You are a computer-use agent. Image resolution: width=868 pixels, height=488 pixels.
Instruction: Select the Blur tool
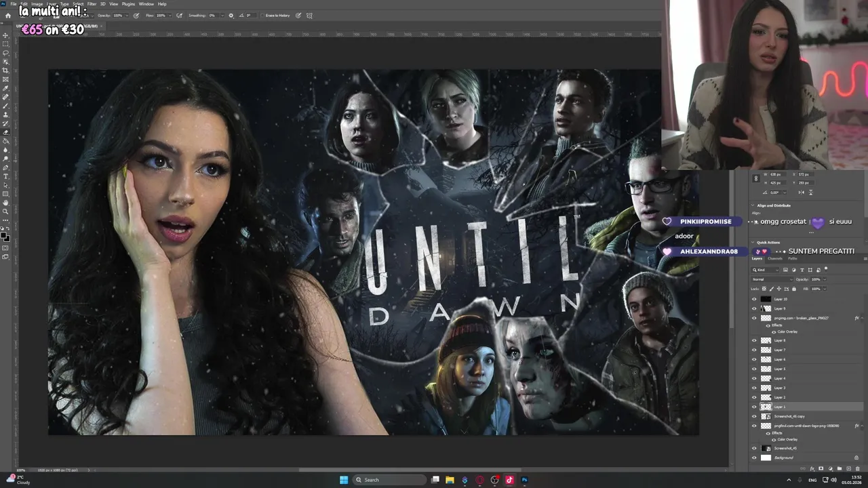tap(5, 149)
